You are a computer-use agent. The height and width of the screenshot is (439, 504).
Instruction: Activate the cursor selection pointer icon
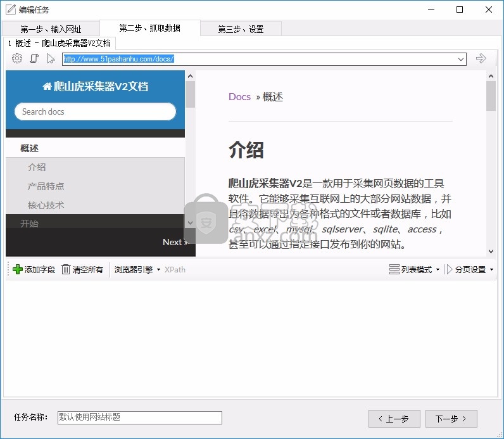[51, 58]
